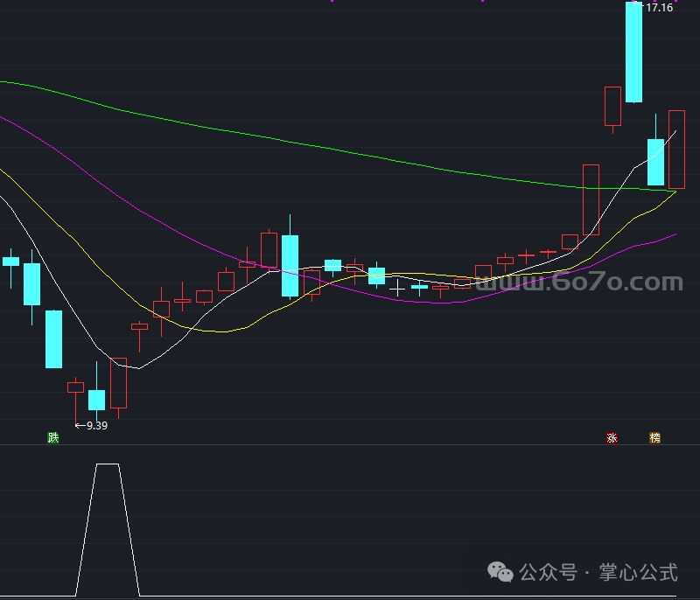700x600 pixels.
Task: Click the orange 榜 marker icon
Action: pos(654,437)
